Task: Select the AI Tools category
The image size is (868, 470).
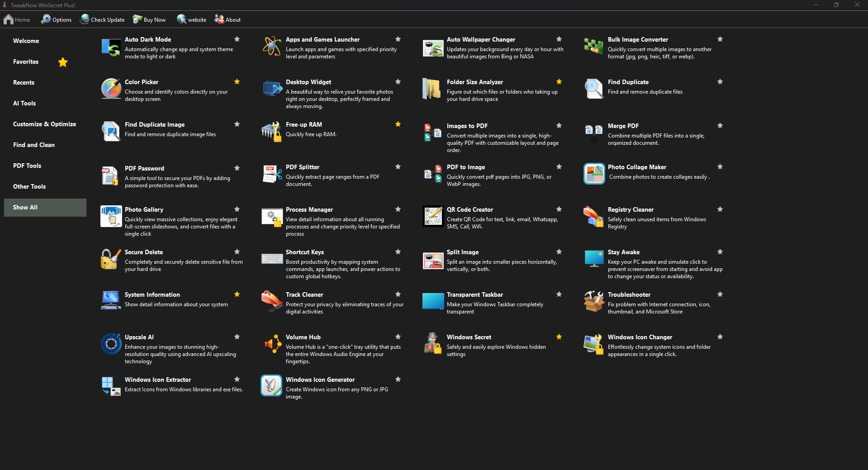Action: click(x=45, y=104)
